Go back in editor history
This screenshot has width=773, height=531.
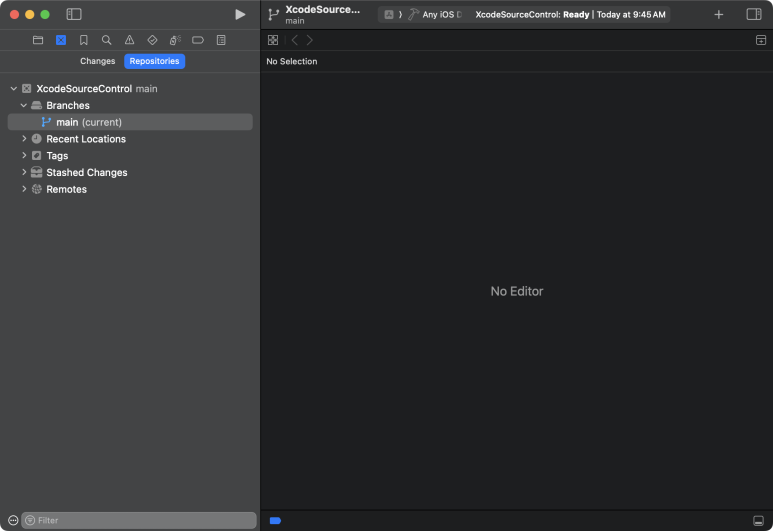[x=295, y=40]
